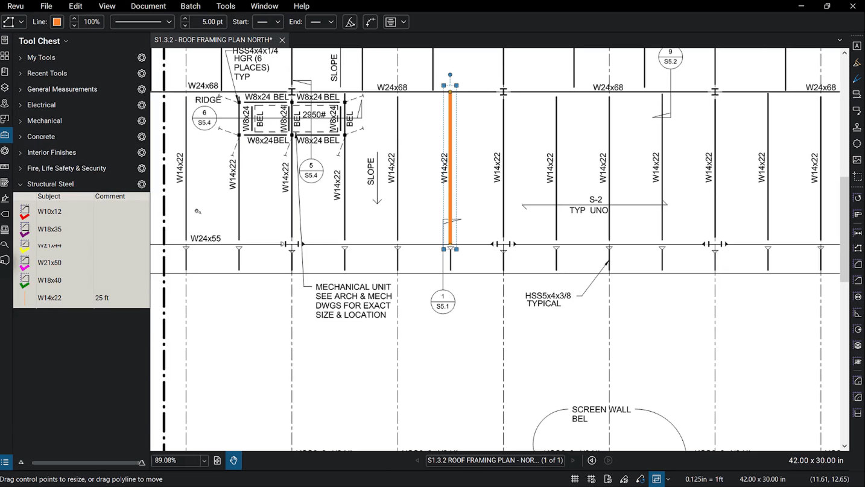The image size is (868, 487).
Task: Click the 0.125in = 1ft scale setting
Action: (704, 479)
